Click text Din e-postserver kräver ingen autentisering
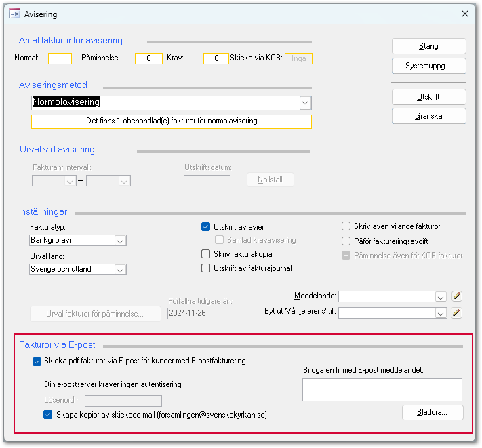The width and height of the screenshot is (482, 448). [113, 384]
